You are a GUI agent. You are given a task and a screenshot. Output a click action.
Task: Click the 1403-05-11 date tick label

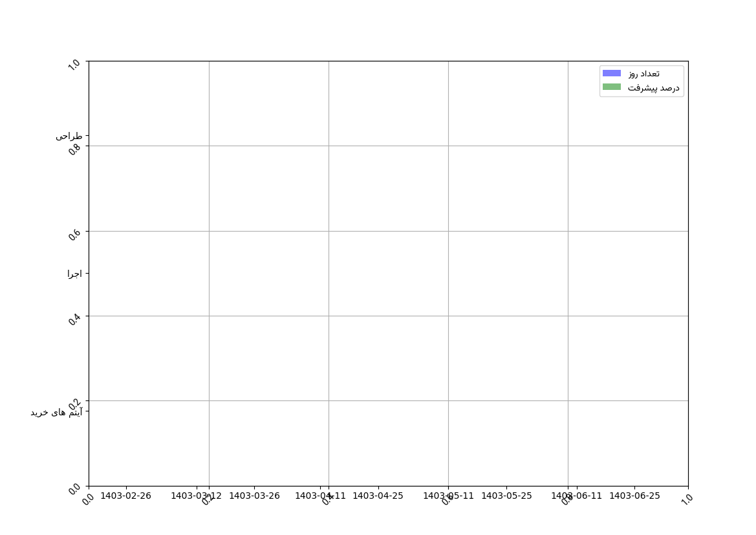click(448, 496)
